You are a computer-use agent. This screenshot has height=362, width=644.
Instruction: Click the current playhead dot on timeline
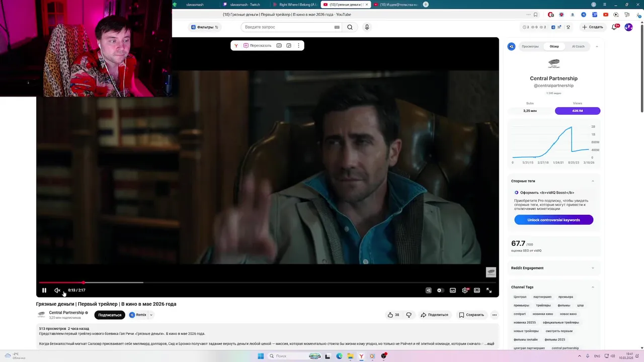tap(84, 283)
